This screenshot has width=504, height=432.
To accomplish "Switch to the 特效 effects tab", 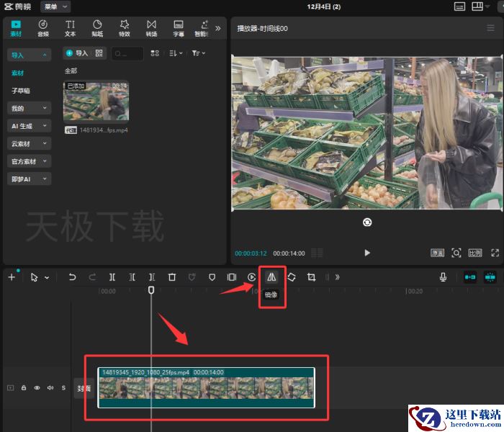I will point(125,29).
